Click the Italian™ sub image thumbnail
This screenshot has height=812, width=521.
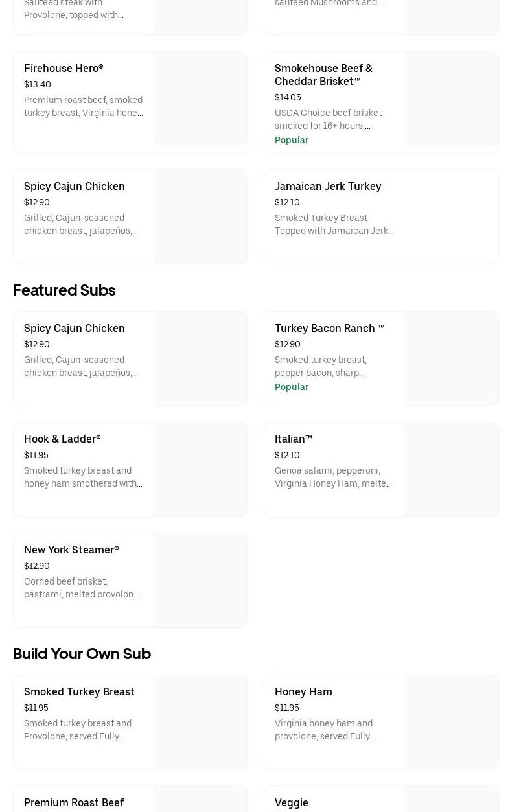(451, 469)
